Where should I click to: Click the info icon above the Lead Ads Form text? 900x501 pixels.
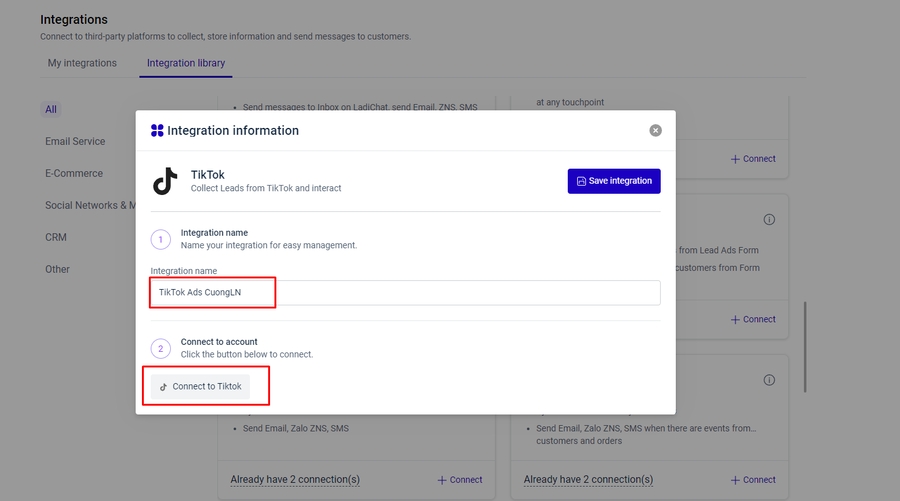click(x=769, y=219)
